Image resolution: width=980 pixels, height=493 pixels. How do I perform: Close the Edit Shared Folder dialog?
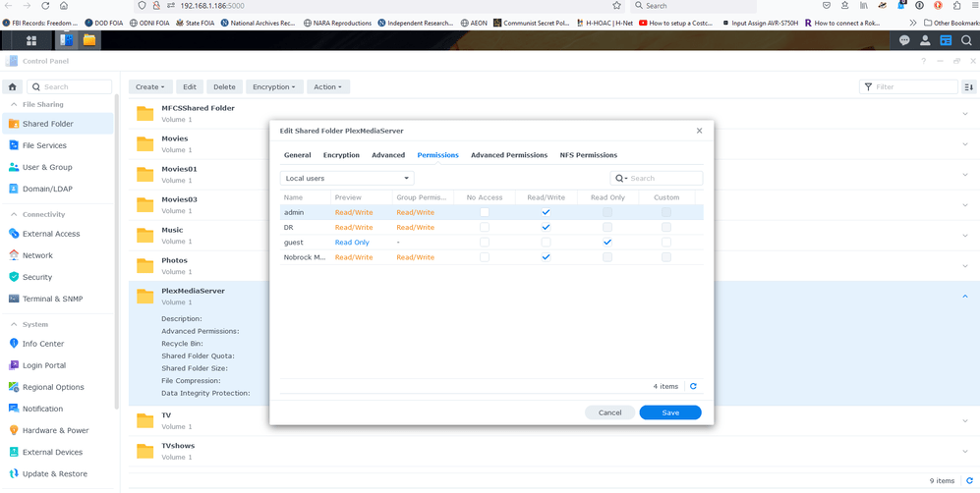point(700,131)
